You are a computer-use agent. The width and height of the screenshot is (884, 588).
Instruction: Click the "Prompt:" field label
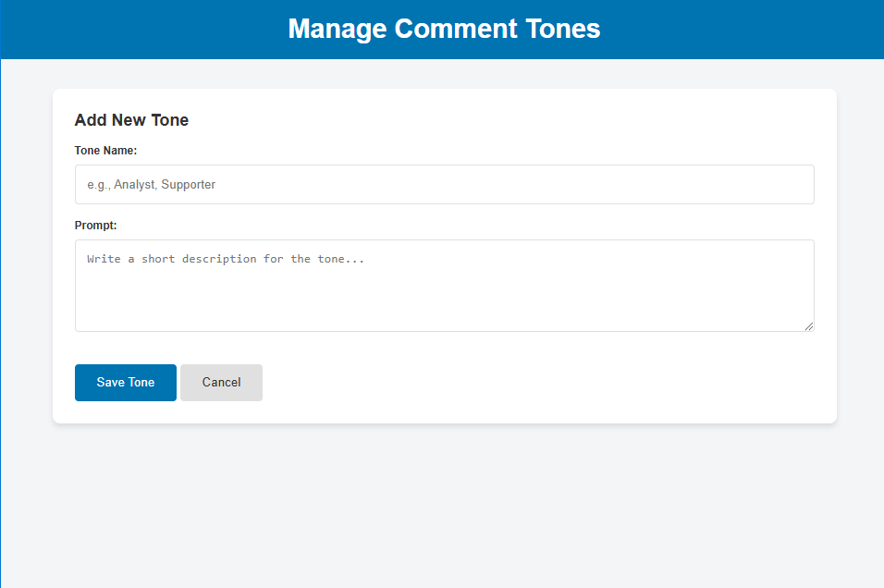pos(95,225)
